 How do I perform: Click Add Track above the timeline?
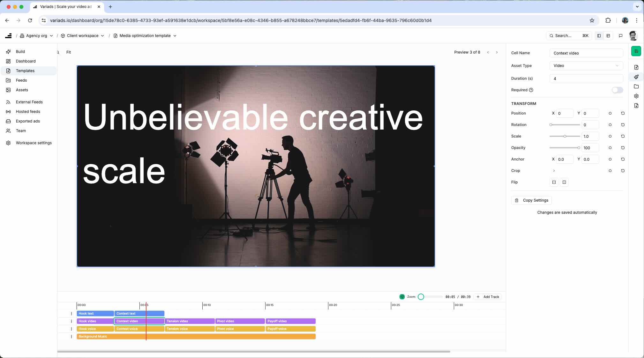click(x=488, y=297)
